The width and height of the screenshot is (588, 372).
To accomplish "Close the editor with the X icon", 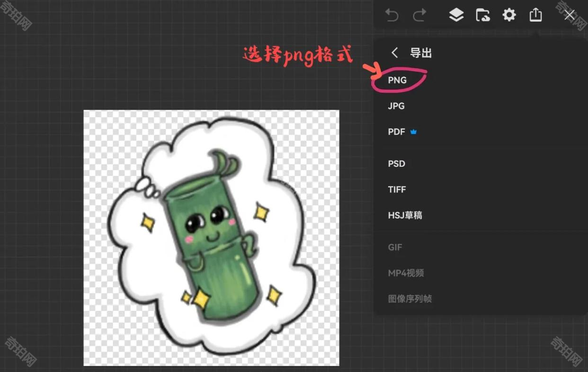I will click(x=569, y=15).
